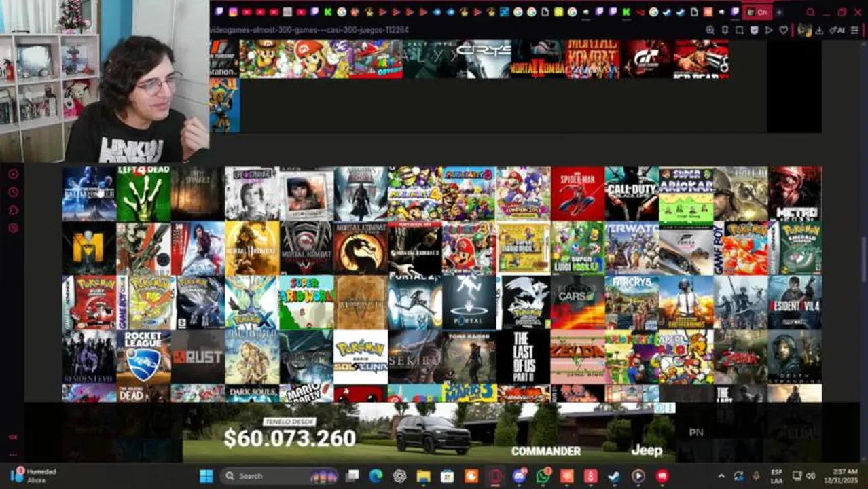Open Microsoft Store from taskbar
Image resolution: width=868 pixels, height=489 pixels.
coord(447,476)
